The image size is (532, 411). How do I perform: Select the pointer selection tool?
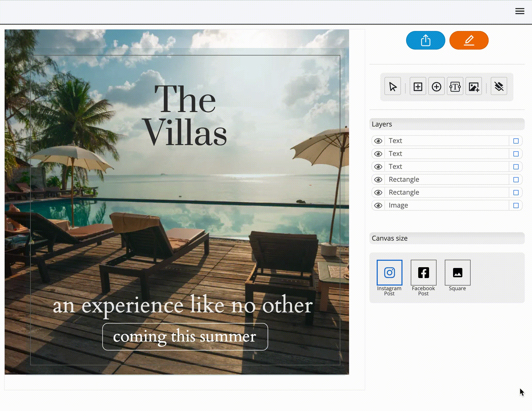(392, 86)
